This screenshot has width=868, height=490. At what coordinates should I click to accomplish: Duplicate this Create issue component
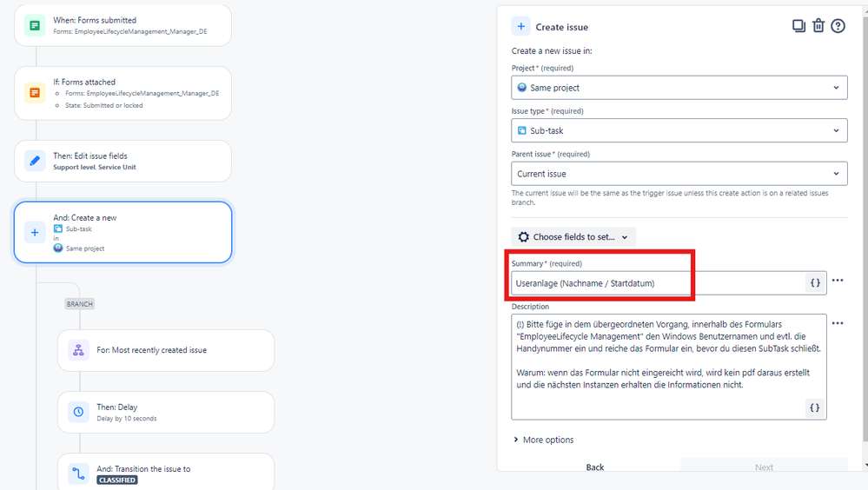click(798, 26)
